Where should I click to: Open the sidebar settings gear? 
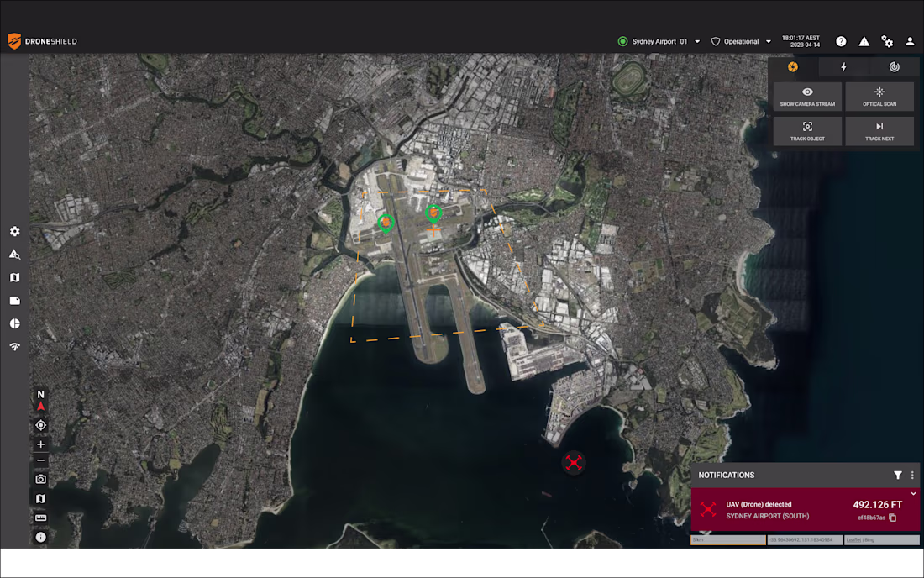15,232
